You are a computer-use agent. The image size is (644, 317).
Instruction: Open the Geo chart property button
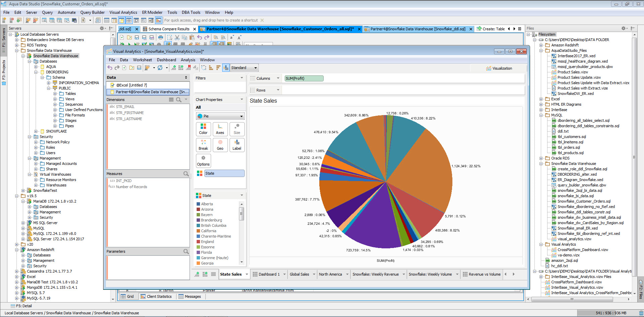(x=220, y=145)
